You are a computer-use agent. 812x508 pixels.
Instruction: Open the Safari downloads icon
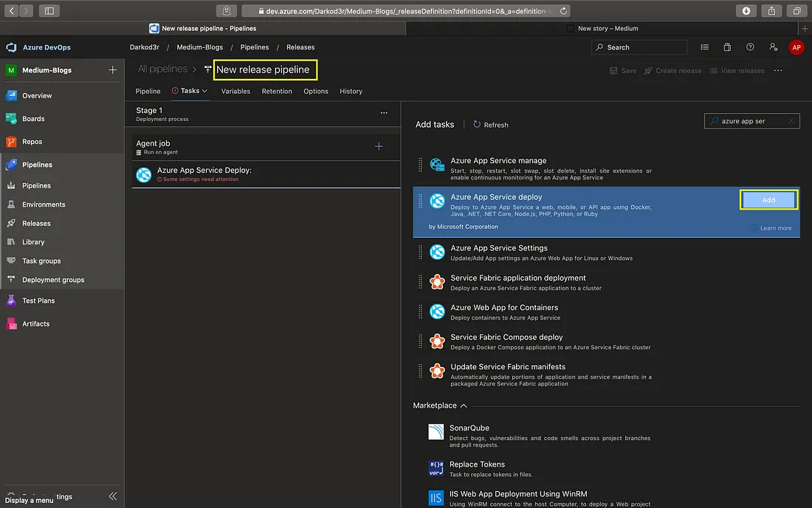[746, 11]
